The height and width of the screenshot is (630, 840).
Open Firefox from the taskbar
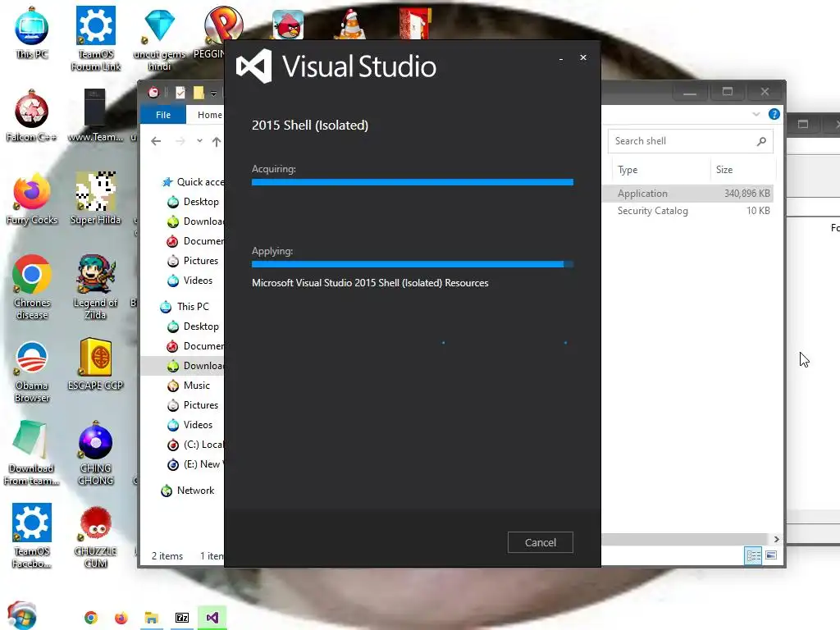(x=121, y=618)
